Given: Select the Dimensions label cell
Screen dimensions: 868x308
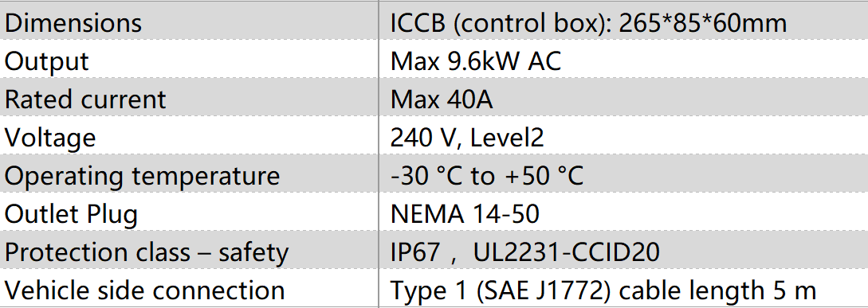Looking at the screenshot, I should point(189,21).
